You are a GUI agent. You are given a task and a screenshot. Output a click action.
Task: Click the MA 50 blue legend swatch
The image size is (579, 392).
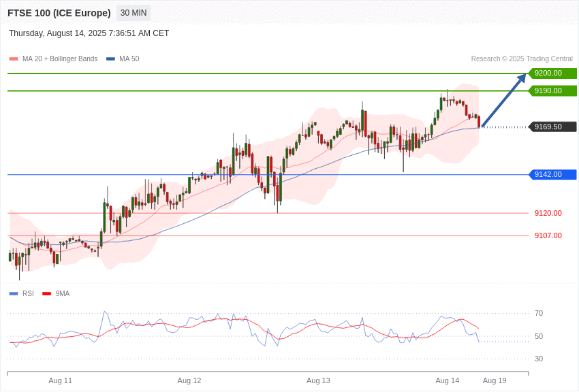click(x=110, y=59)
